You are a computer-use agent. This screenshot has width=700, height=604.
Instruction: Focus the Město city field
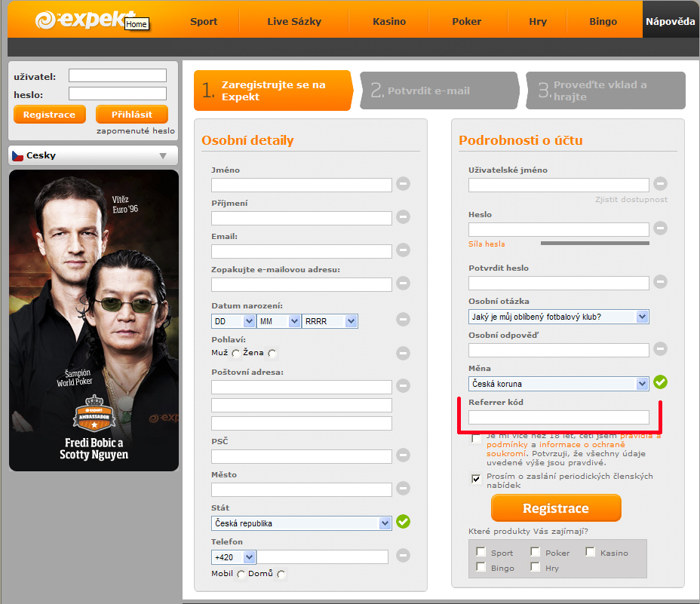[301, 489]
